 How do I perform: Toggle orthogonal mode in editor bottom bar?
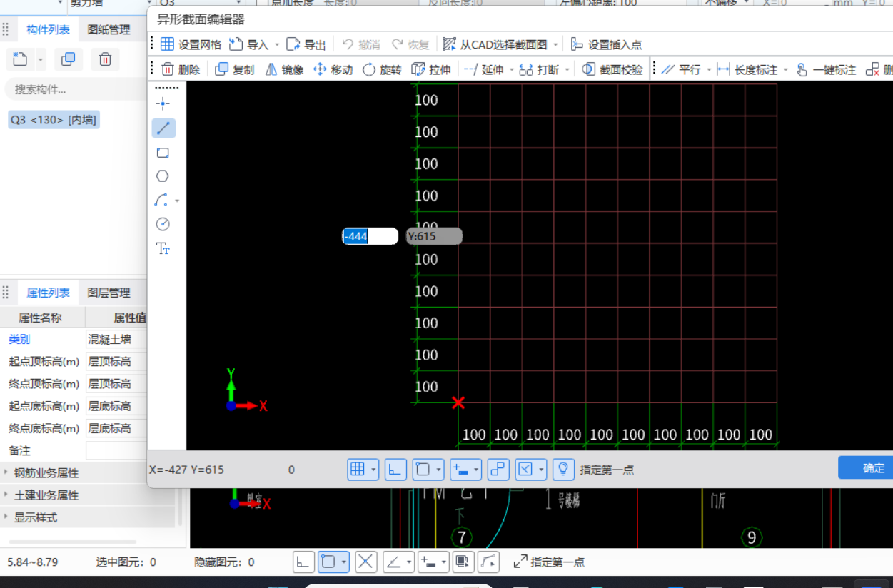click(x=395, y=469)
